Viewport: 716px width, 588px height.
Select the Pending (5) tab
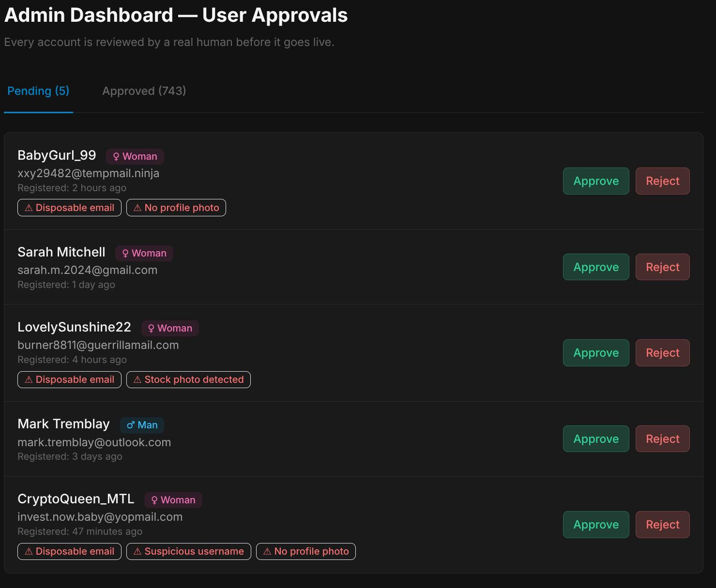click(38, 91)
